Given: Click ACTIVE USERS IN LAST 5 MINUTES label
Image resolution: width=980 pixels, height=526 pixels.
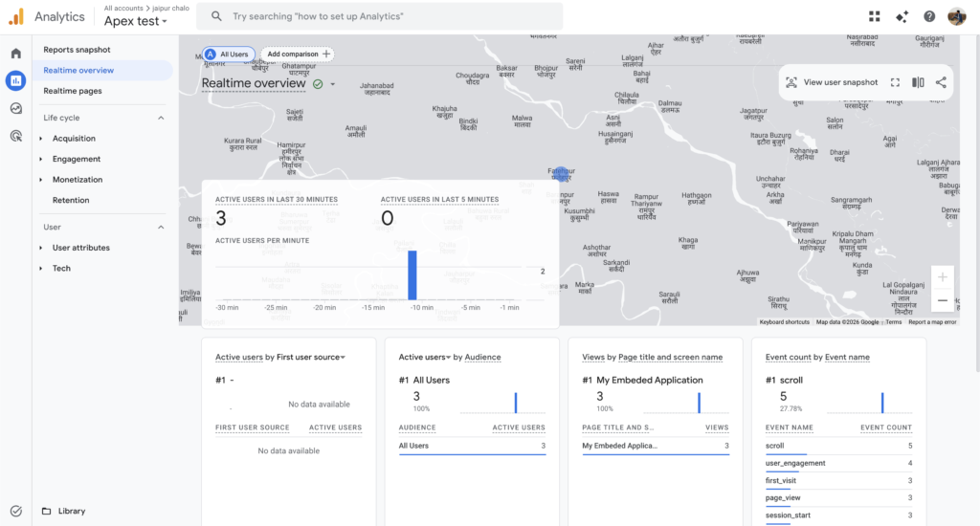Looking at the screenshot, I should point(440,200).
